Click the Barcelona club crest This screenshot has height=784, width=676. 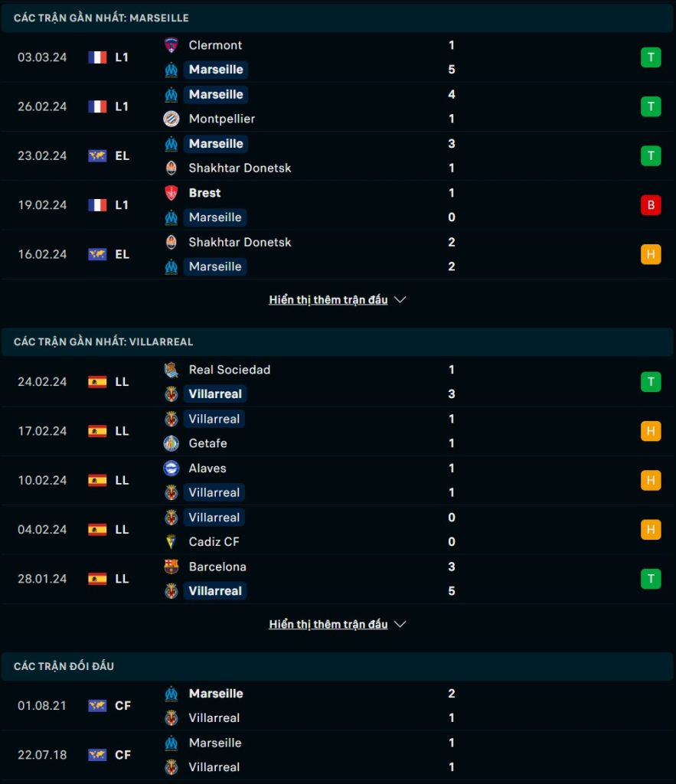tap(171, 567)
